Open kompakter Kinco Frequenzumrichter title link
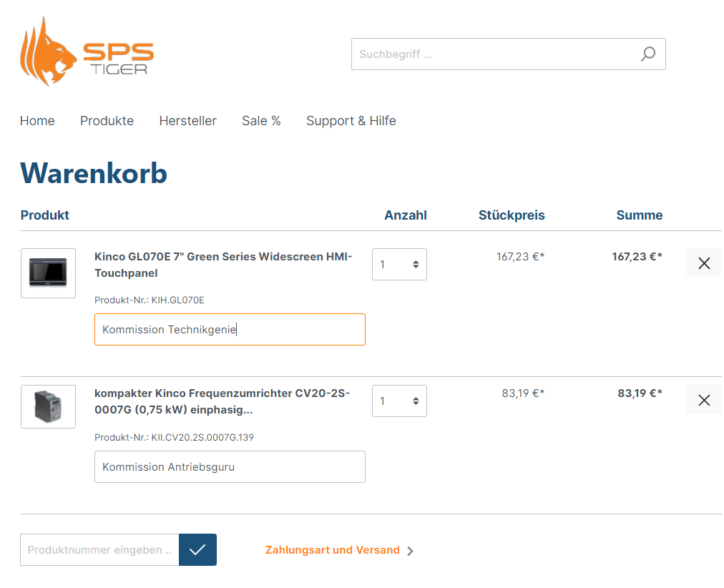This screenshot has height=588, width=724. pos(222,401)
